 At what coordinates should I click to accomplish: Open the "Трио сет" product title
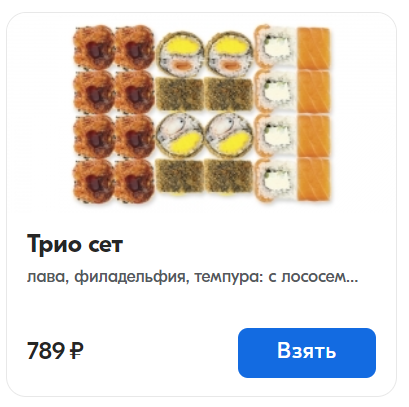pos(75,244)
